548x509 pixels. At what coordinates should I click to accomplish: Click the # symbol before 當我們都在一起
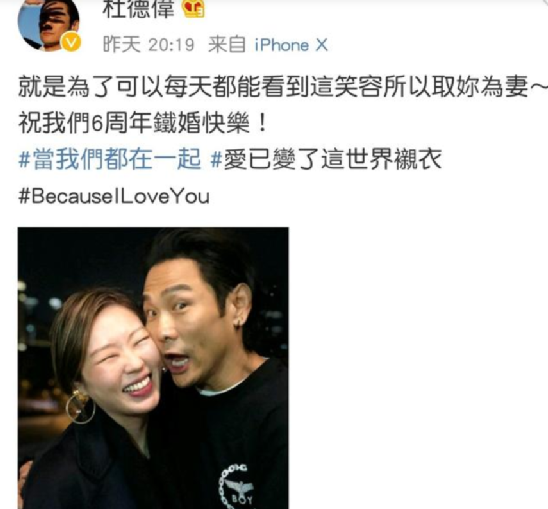click(24, 160)
